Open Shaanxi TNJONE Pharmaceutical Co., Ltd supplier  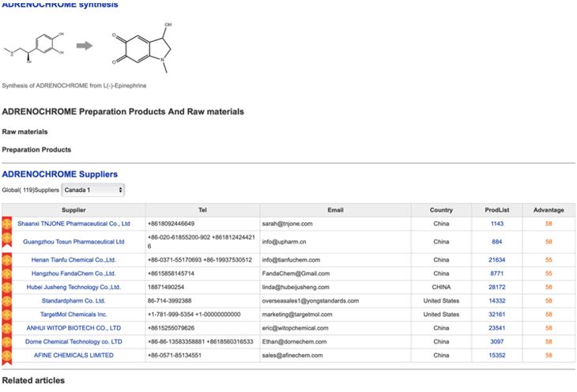(x=74, y=224)
